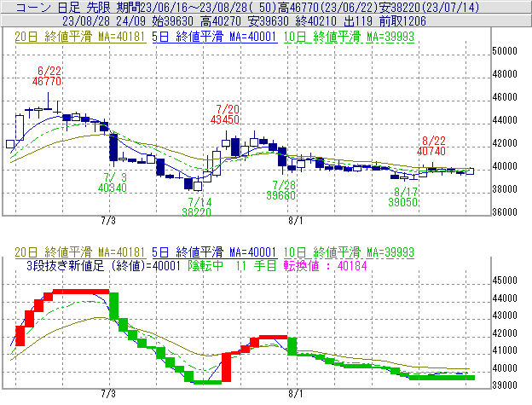Click top '5日 終値平滑 MA=40001' legend
This screenshot has height=405, width=532.
point(215,37)
